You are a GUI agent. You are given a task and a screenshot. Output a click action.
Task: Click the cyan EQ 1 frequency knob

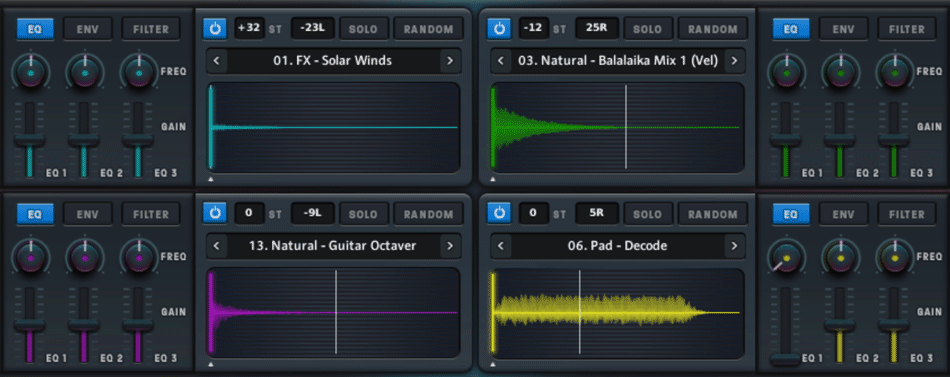coord(30,73)
